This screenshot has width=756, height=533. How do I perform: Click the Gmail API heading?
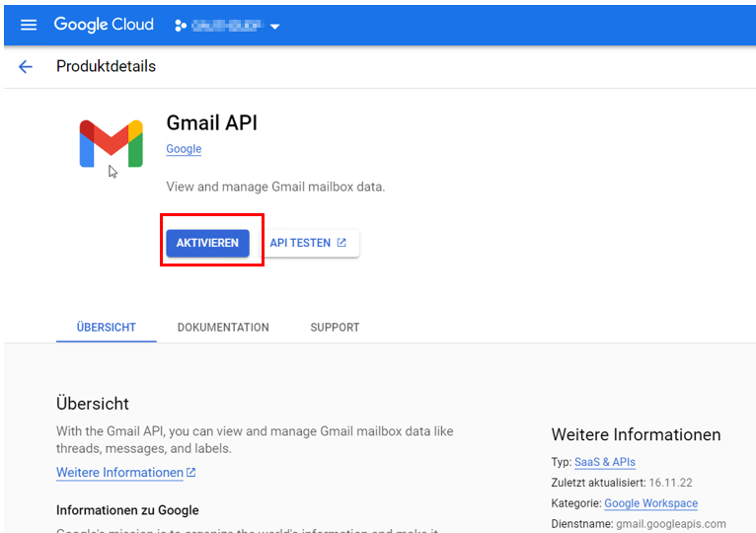point(211,122)
